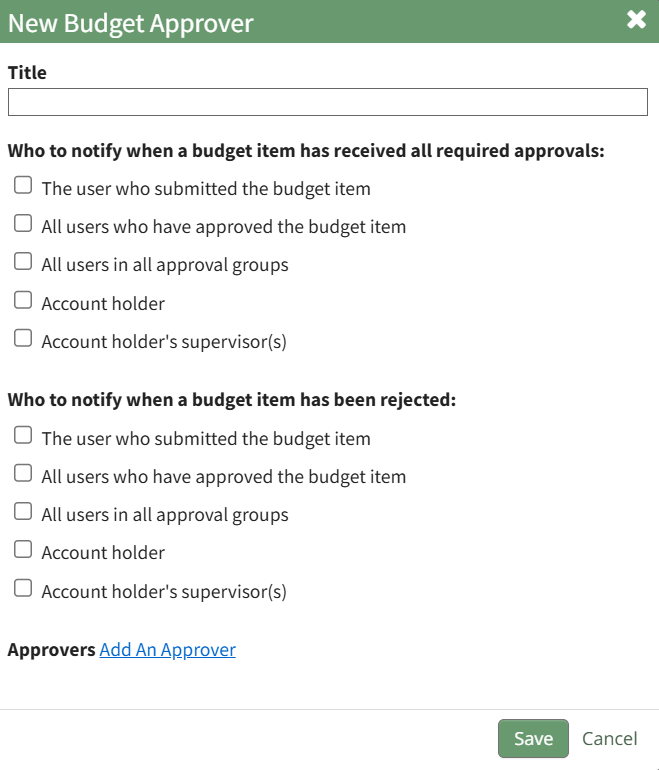Click the "received all required approvals" heading
The height and width of the screenshot is (770, 659).
[306, 152]
